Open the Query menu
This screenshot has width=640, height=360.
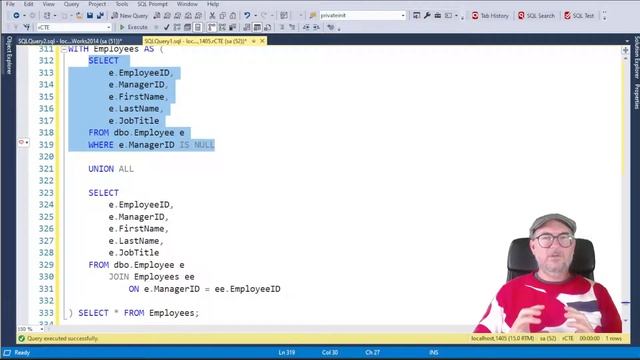71,4
